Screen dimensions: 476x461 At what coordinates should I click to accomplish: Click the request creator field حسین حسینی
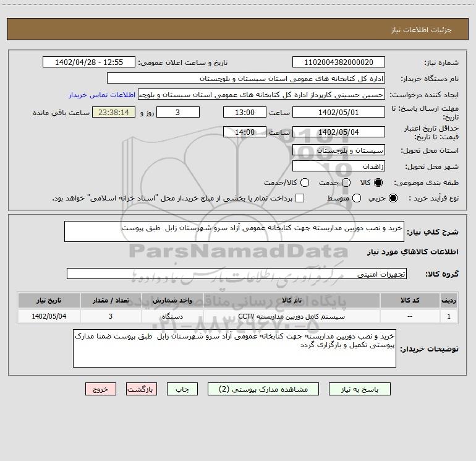tap(261, 94)
